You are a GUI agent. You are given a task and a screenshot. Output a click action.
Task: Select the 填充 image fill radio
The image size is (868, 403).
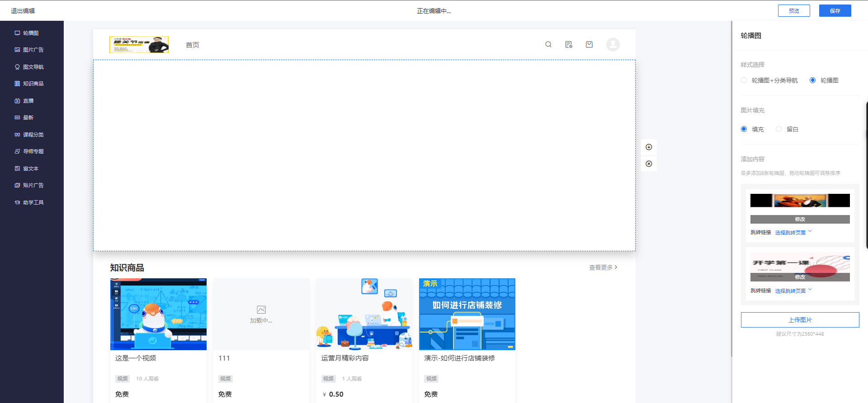[744, 129]
